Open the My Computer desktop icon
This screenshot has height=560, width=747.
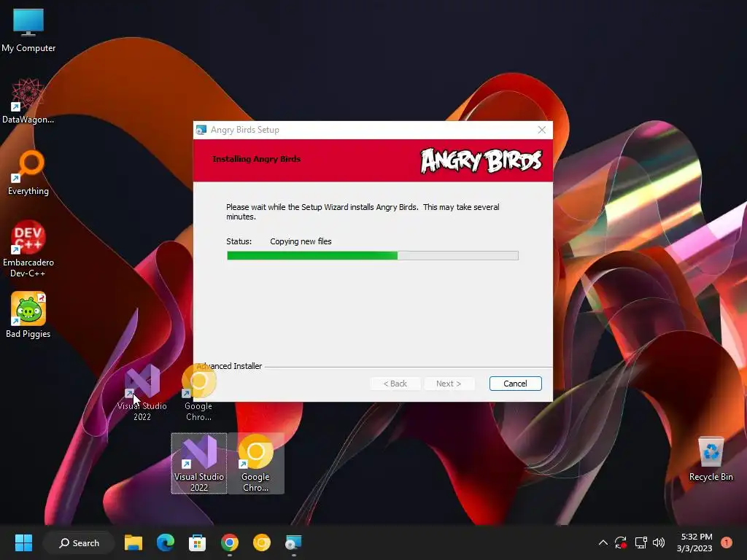point(28,30)
